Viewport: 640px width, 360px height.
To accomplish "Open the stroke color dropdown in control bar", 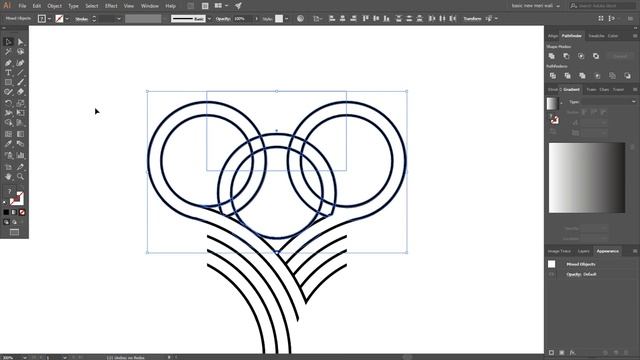I will [x=67, y=19].
